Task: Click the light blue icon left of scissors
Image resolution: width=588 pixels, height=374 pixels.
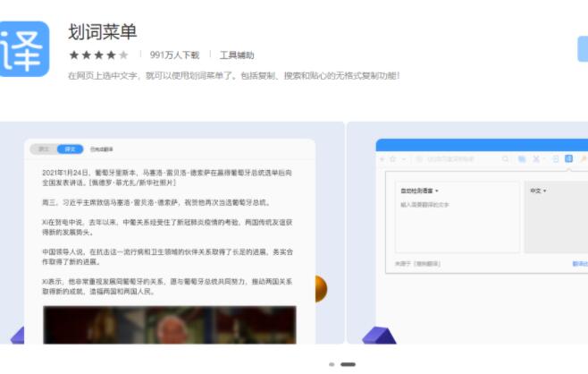Action: 522,159
